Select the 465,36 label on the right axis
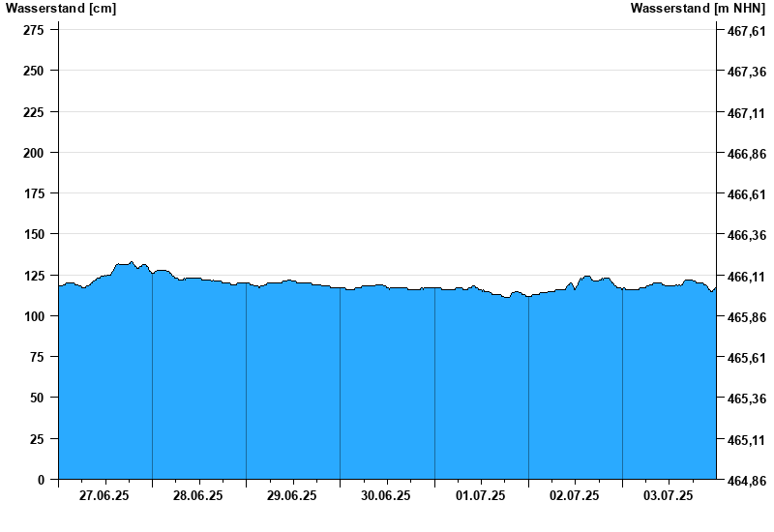The width and height of the screenshot is (774, 532). 746,399
